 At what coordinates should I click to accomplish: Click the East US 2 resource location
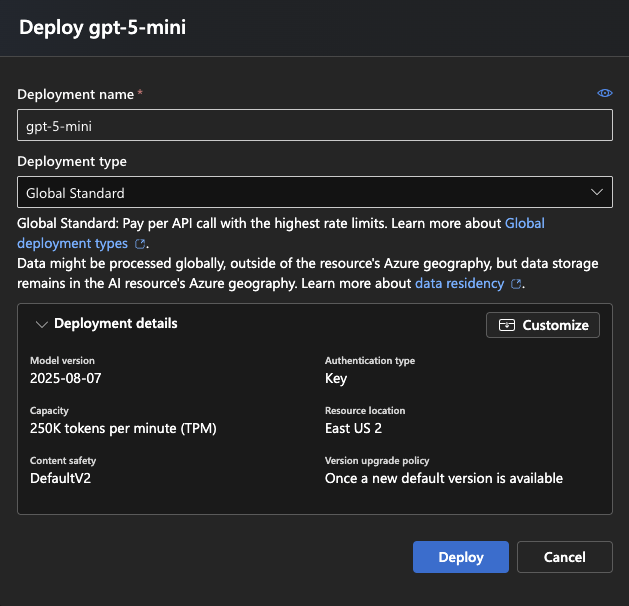(x=353, y=428)
